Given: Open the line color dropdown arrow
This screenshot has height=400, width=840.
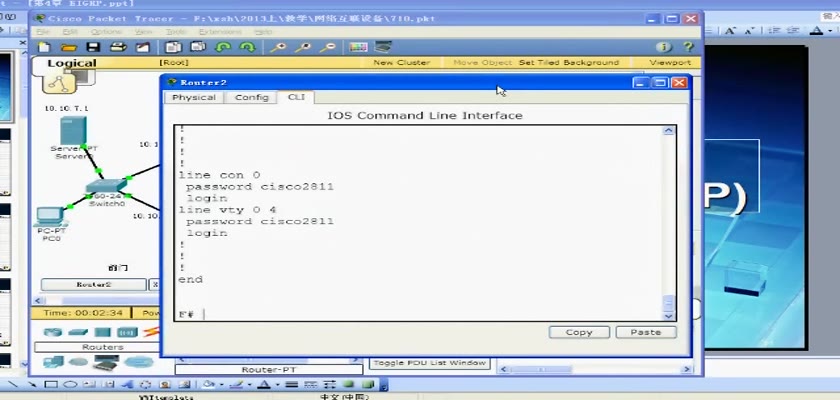Looking at the screenshot, I should [250, 385].
